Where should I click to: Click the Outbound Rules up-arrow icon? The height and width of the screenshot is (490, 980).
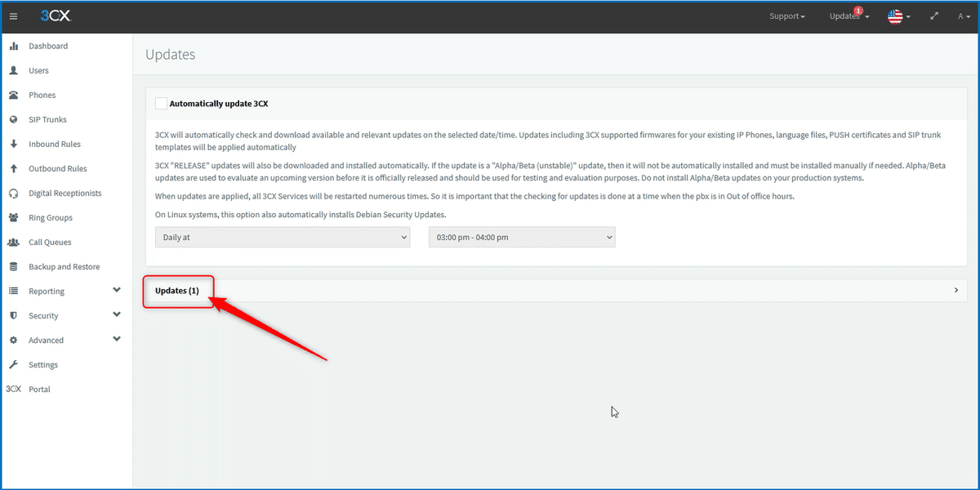13,168
